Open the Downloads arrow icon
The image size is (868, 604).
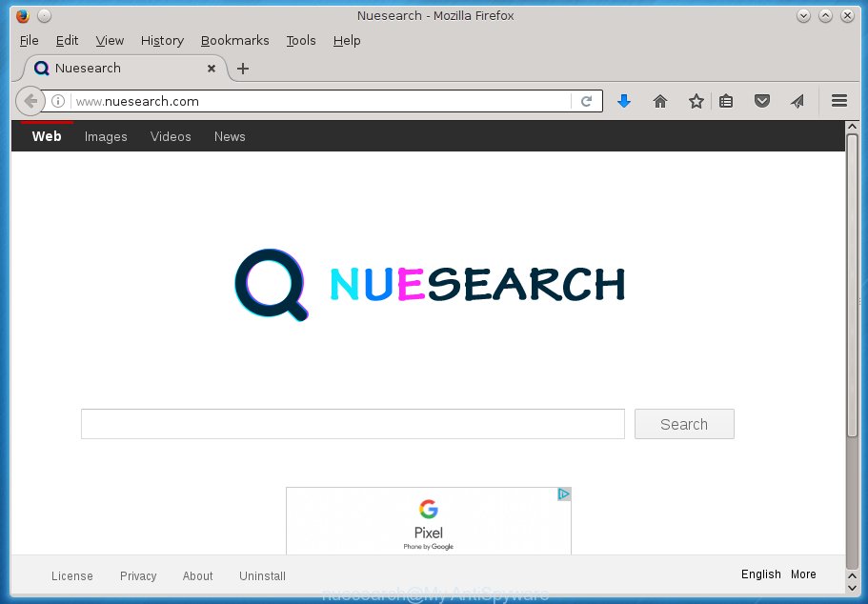tap(624, 101)
